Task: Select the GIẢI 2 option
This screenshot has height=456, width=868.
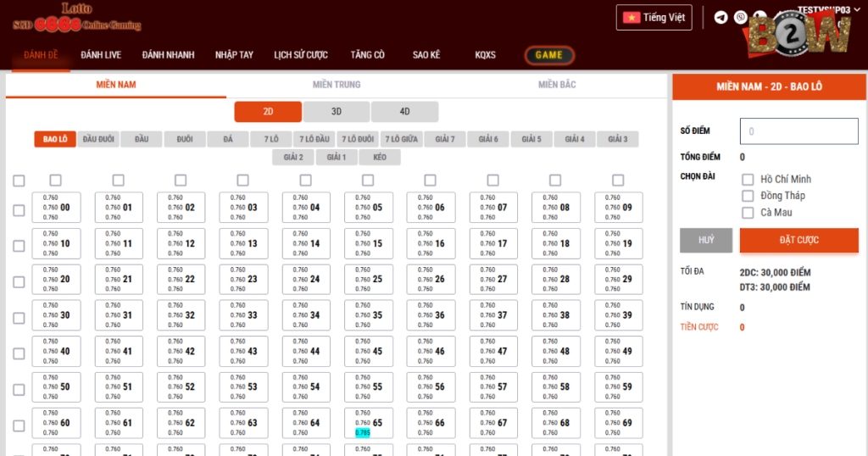Action: (x=293, y=157)
